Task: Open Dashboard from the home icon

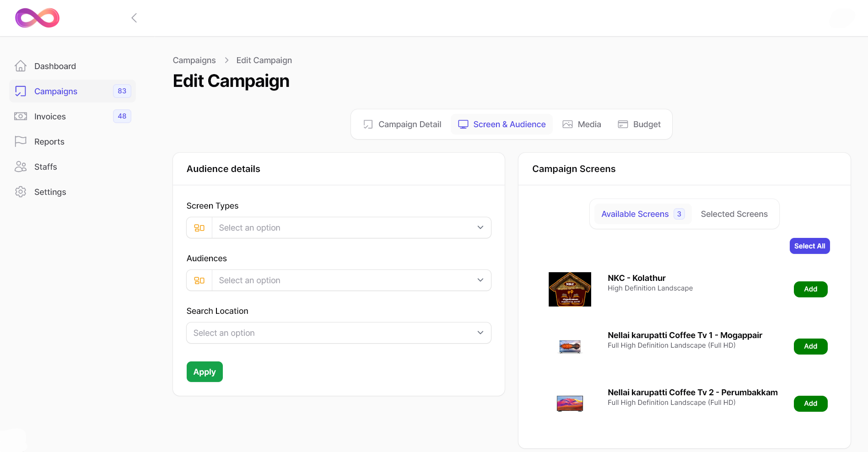Action: pyautogui.click(x=21, y=66)
